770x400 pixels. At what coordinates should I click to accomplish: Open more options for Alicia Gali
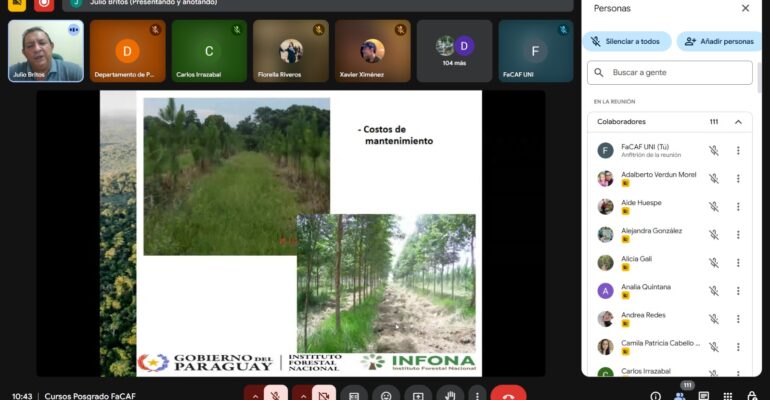point(738,263)
